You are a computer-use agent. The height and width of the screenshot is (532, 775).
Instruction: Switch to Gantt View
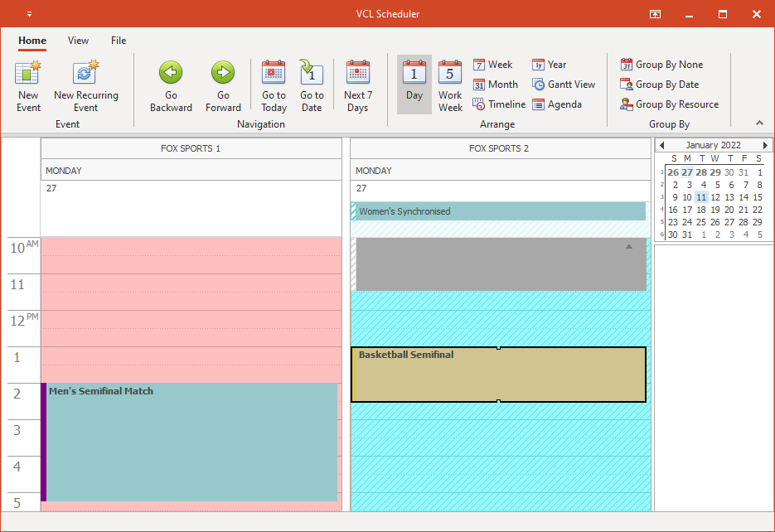(x=564, y=84)
